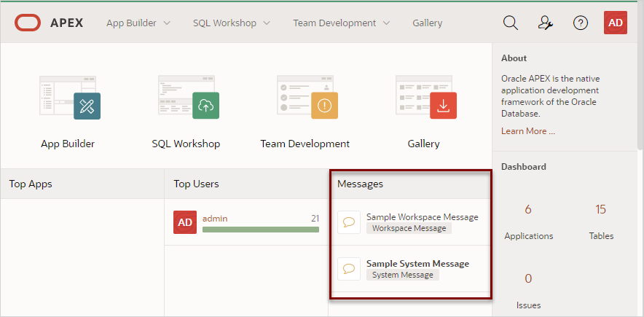This screenshot has height=317, width=644.
Task: Click the Applications label in Dashboard
Action: pyautogui.click(x=529, y=236)
